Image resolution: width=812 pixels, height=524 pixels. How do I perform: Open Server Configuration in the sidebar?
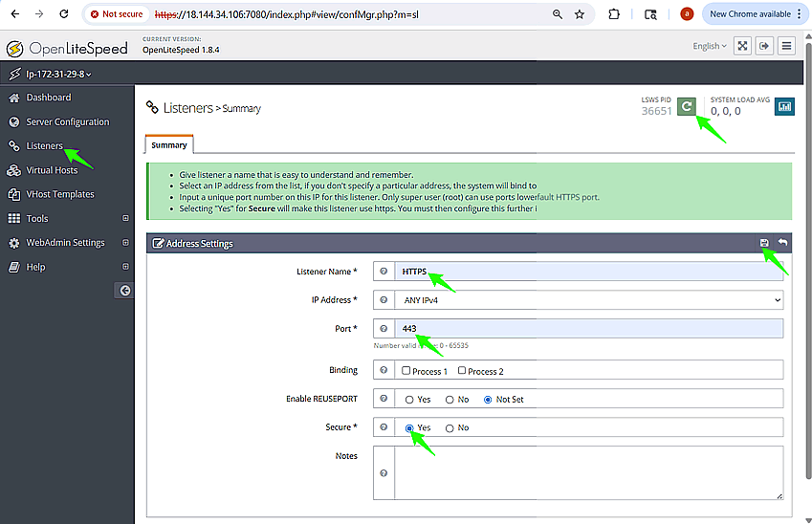click(x=67, y=121)
